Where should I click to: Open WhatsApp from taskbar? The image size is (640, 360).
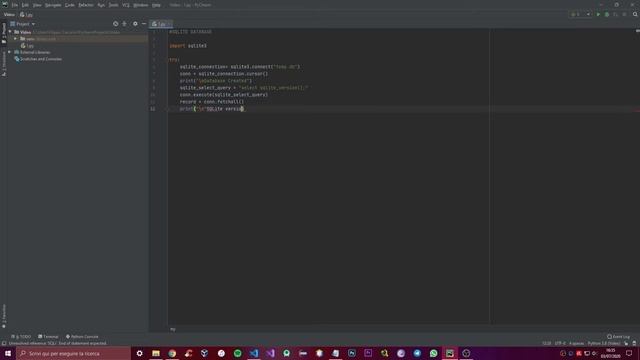[x=433, y=353]
